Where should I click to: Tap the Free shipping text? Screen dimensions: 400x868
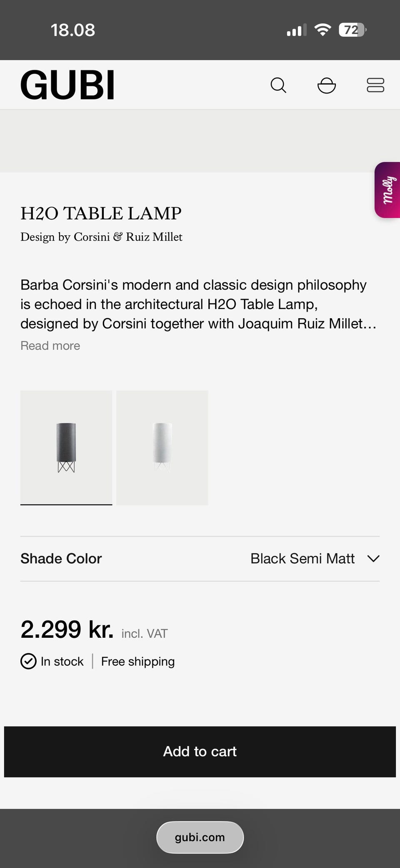(138, 662)
